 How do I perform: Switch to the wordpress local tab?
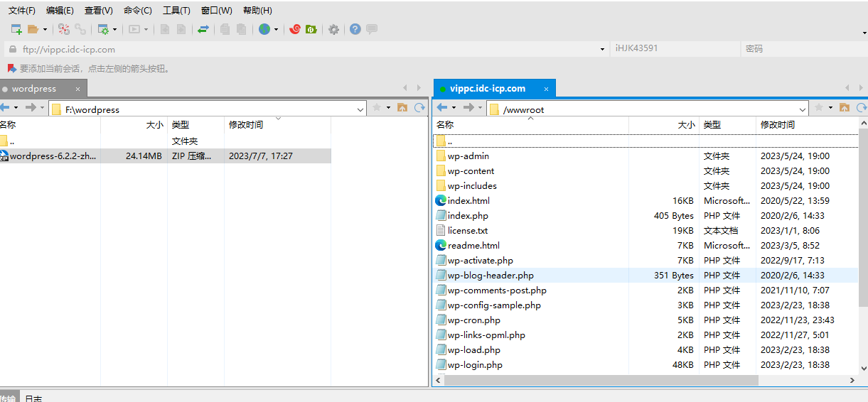[x=43, y=89]
